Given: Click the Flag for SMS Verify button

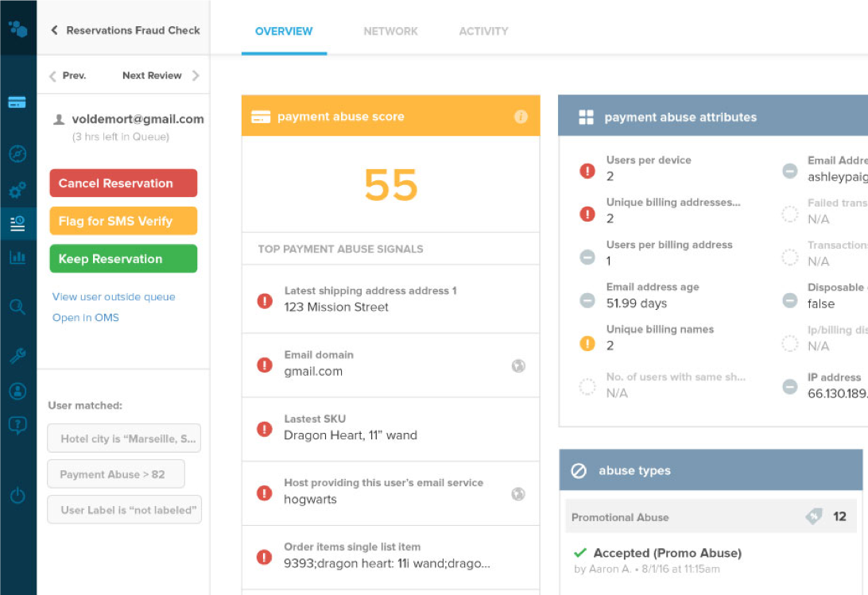Looking at the screenshot, I should (x=123, y=221).
